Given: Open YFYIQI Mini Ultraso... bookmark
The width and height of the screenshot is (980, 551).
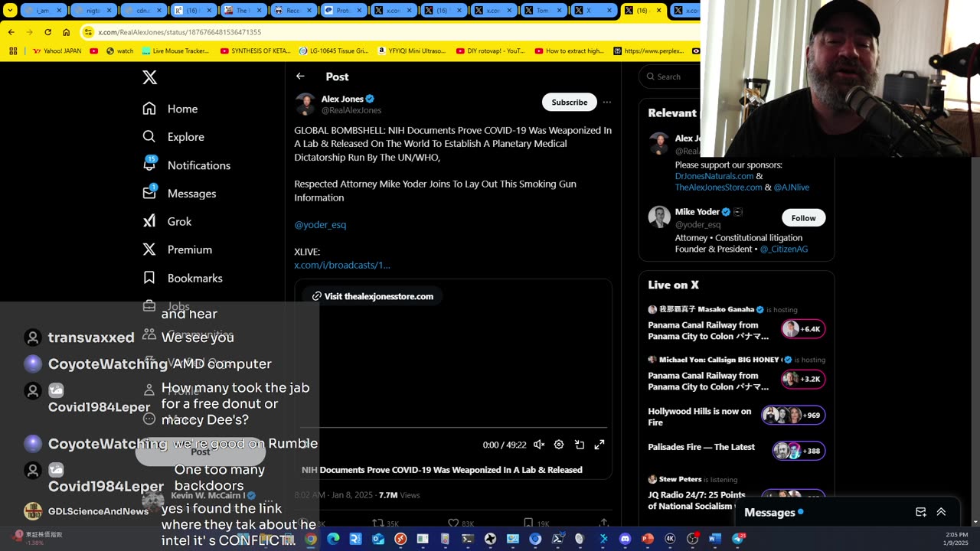Looking at the screenshot, I should click(411, 51).
